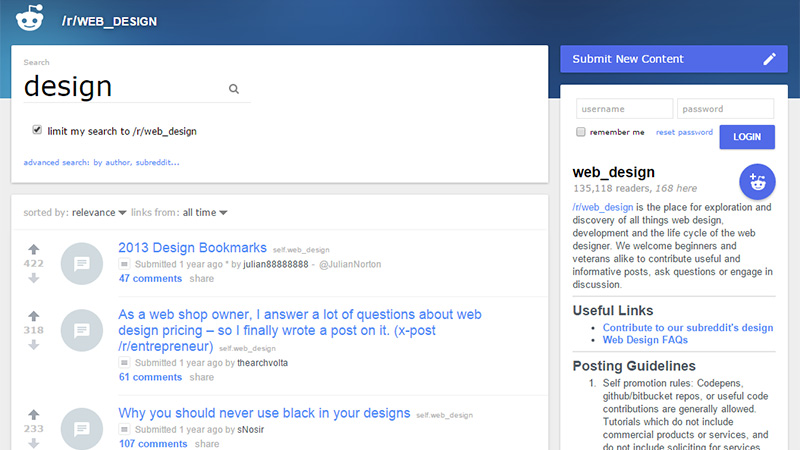800x450 pixels.
Task: Open the 2013 Design Bookmarks post title
Action: coord(192,247)
